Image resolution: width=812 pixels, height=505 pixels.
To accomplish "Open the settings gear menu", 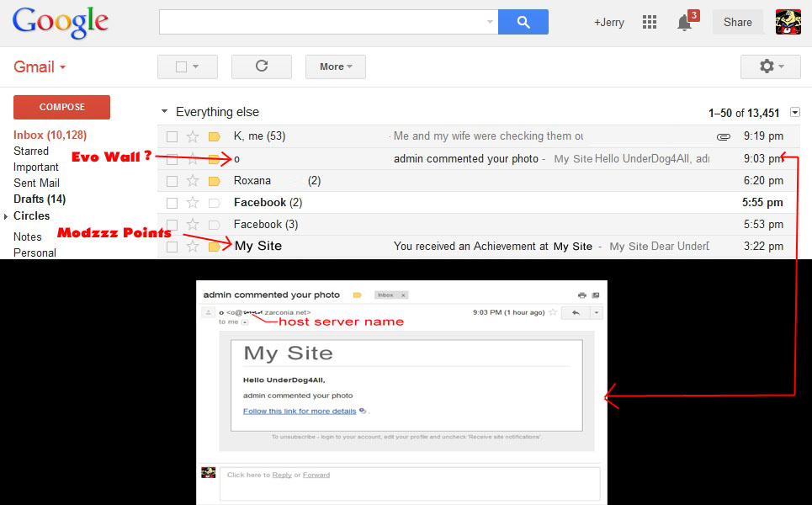I will [x=771, y=66].
